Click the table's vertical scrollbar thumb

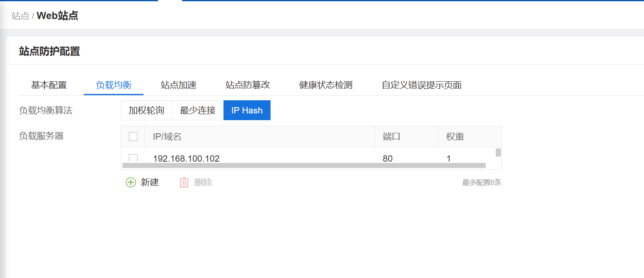coord(498,152)
